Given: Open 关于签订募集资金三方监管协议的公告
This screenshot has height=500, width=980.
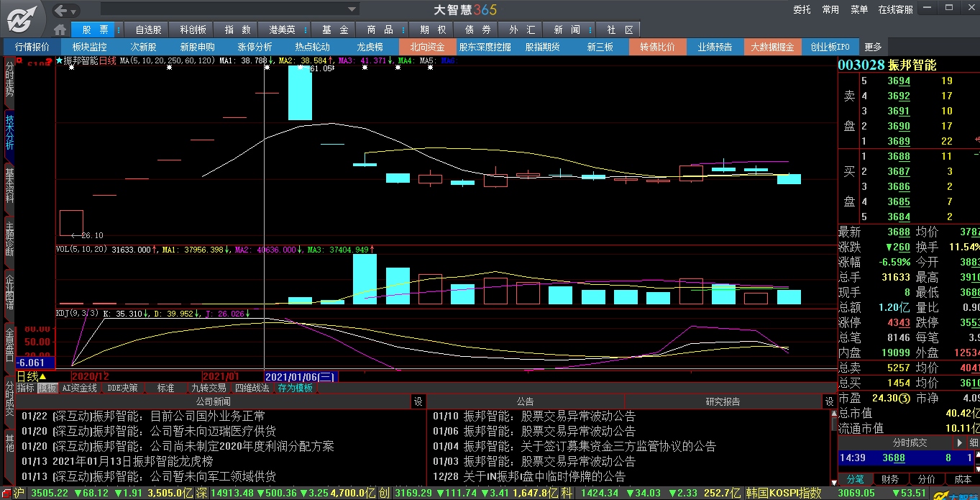Looking at the screenshot, I should [574, 446].
